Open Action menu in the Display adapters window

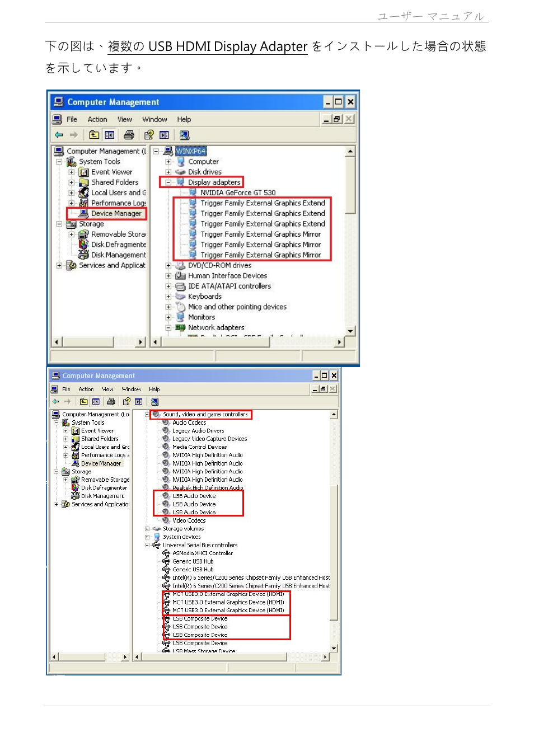pyautogui.click(x=97, y=119)
